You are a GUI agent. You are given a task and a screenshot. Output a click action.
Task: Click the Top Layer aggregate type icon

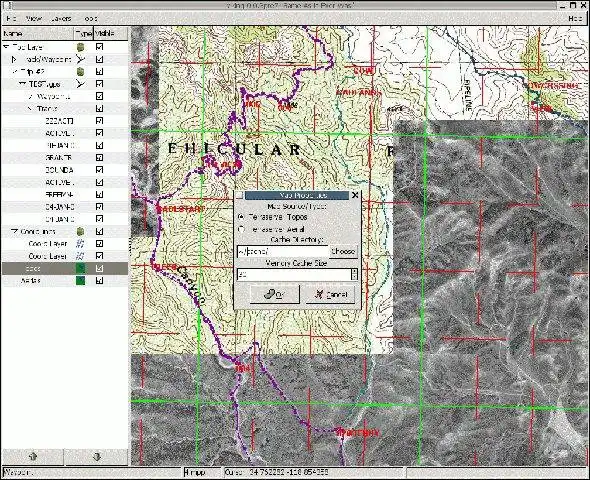click(x=80, y=47)
